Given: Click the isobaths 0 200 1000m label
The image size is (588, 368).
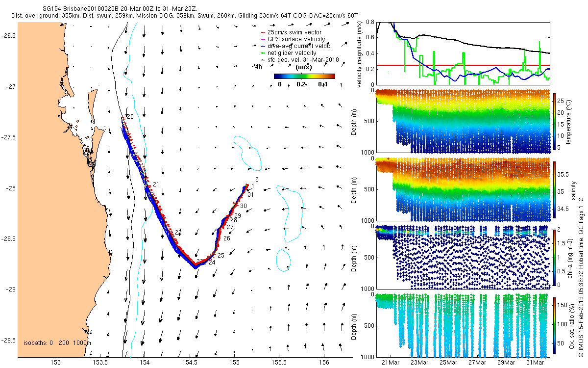Looking at the screenshot, I should [x=57, y=342].
